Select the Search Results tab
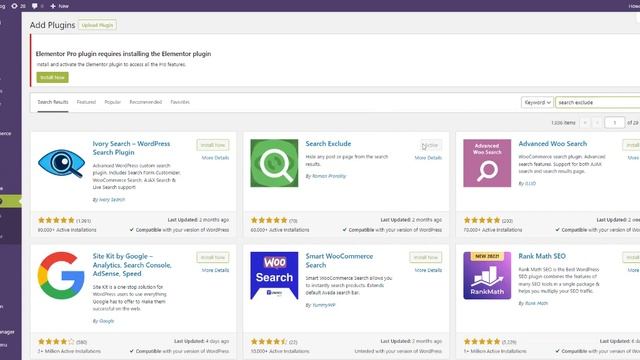Screen dimensions: 640x360 pos(53,102)
